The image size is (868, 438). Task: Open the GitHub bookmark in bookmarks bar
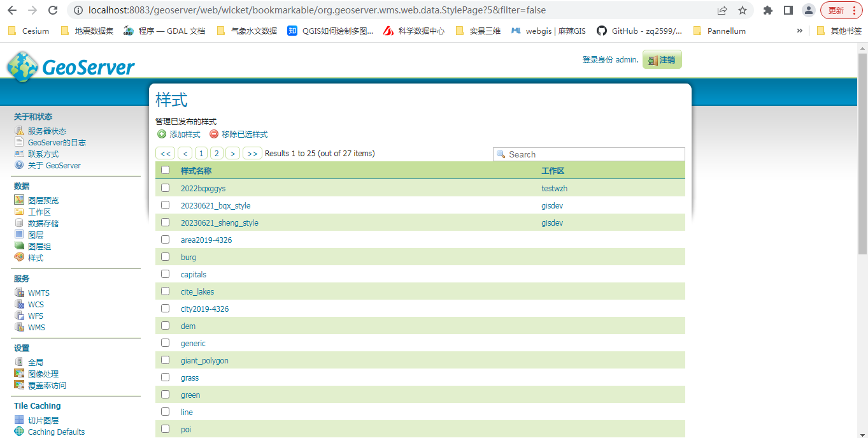point(639,31)
